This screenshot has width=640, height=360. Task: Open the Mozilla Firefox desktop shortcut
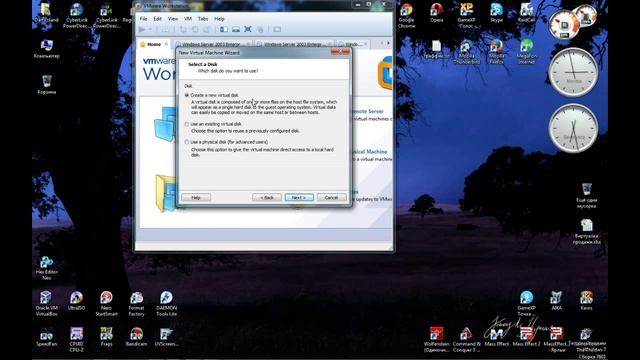(496, 52)
